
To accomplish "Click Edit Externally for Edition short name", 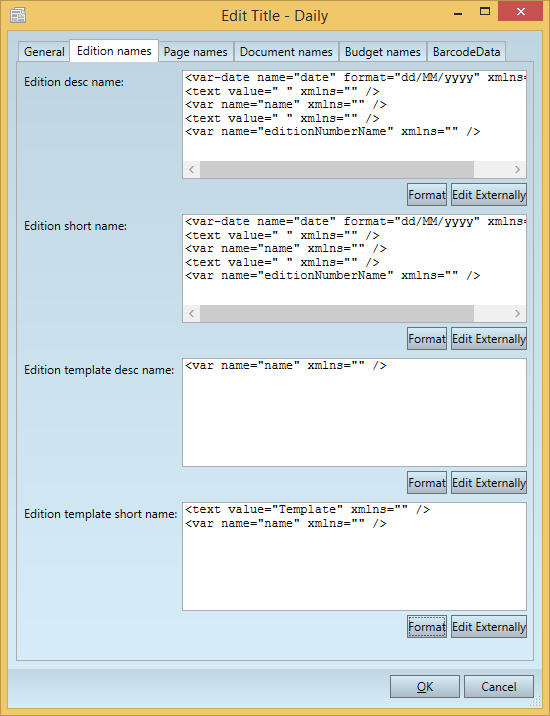I will 489,338.
